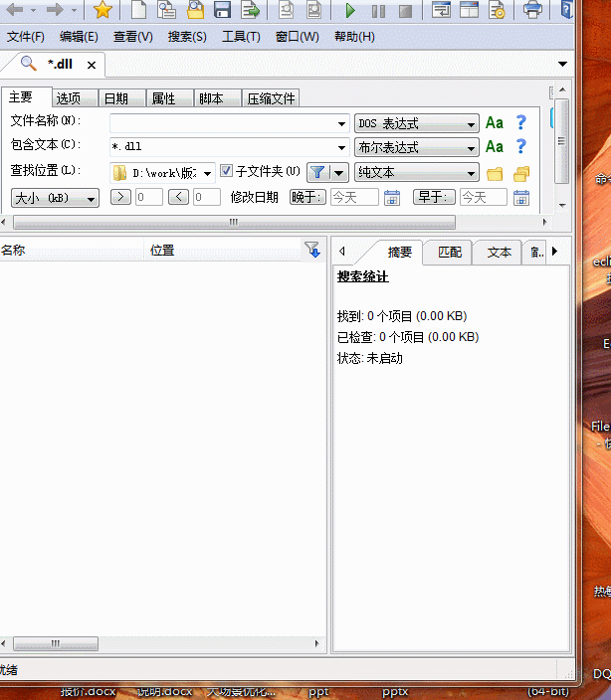
Task: Open the 查看(V) menu
Action: click(x=133, y=37)
